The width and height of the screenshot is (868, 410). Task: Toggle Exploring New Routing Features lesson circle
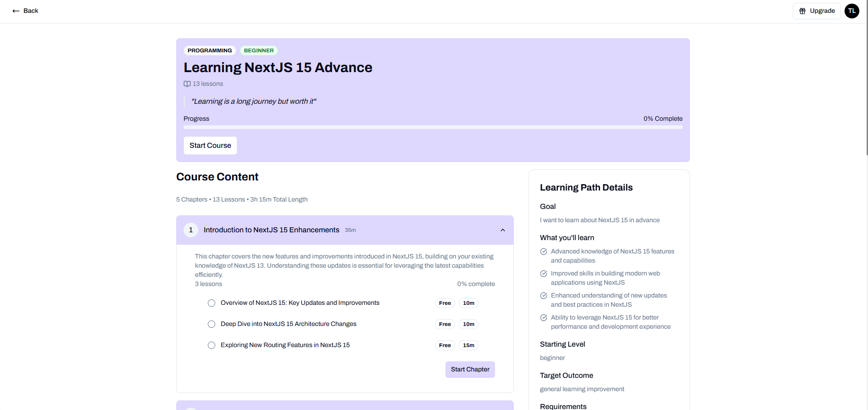coord(211,345)
